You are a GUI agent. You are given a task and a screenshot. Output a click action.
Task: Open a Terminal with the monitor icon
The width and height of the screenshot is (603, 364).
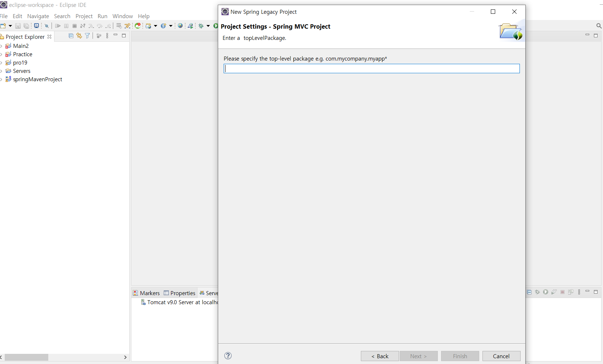pyautogui.click(x=36, y=26)
